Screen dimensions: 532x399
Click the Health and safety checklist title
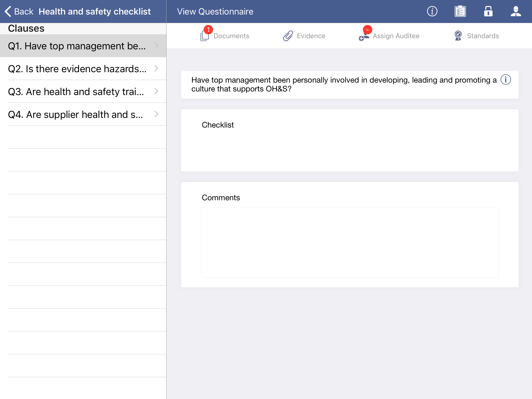[95, 11]
